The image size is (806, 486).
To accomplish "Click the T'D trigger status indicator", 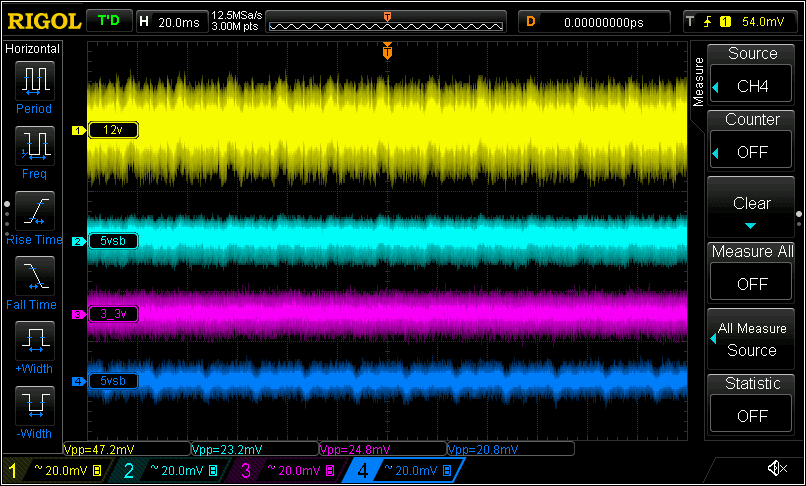I will (108, 22).
